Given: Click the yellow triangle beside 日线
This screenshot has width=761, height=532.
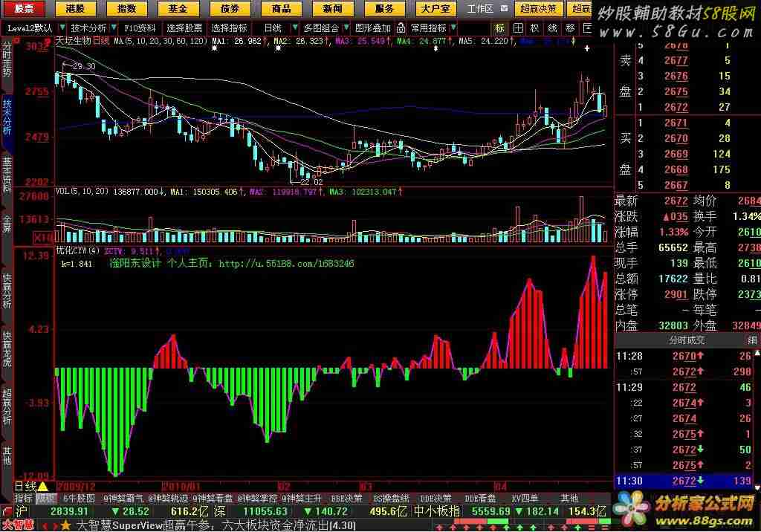Looking at the screenshot, I should [42, 487].
